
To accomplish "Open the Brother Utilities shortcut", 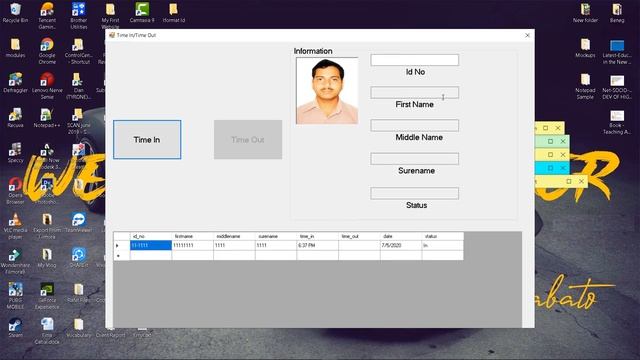I will [79, 16].
